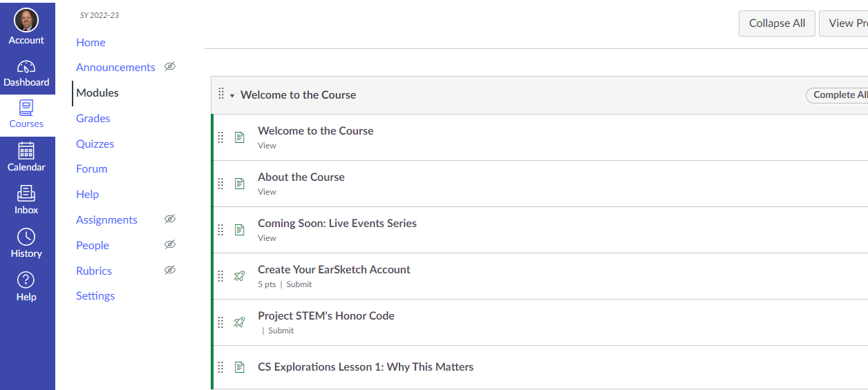
Task: Click the Account profile avatar
Action: (x=26, y=20)
